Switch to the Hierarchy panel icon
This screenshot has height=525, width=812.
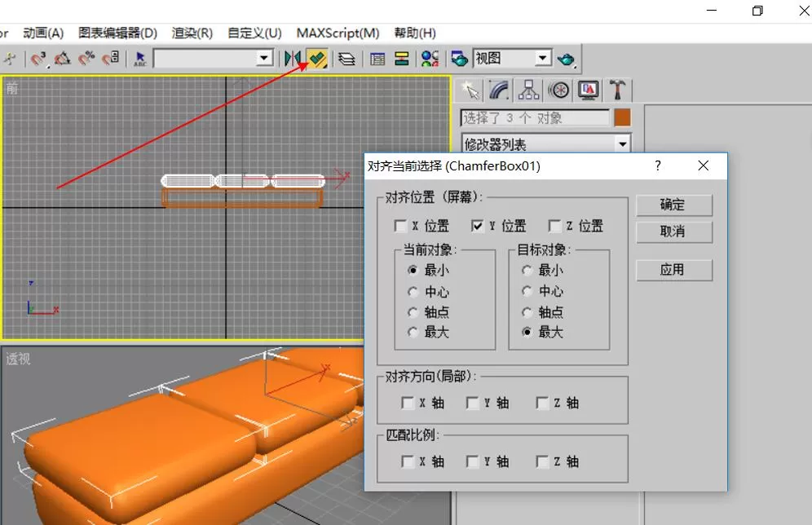pyautogui.click(x=528, y=90)
